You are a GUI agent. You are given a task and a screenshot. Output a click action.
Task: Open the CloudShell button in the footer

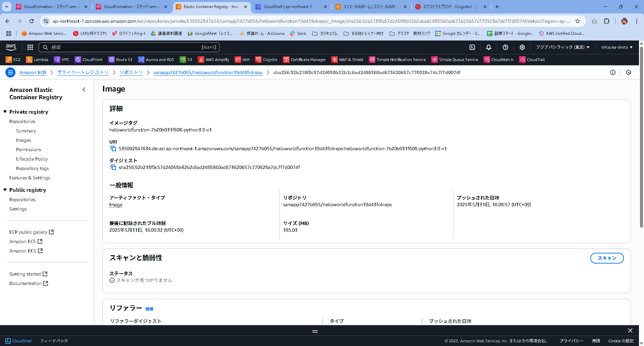click(19, 341)
